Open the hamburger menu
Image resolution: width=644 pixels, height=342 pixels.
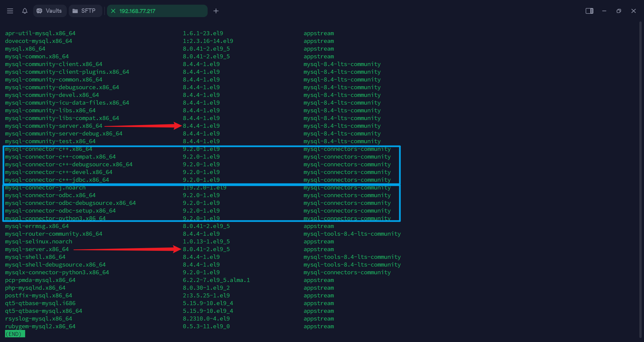[10, 11]
